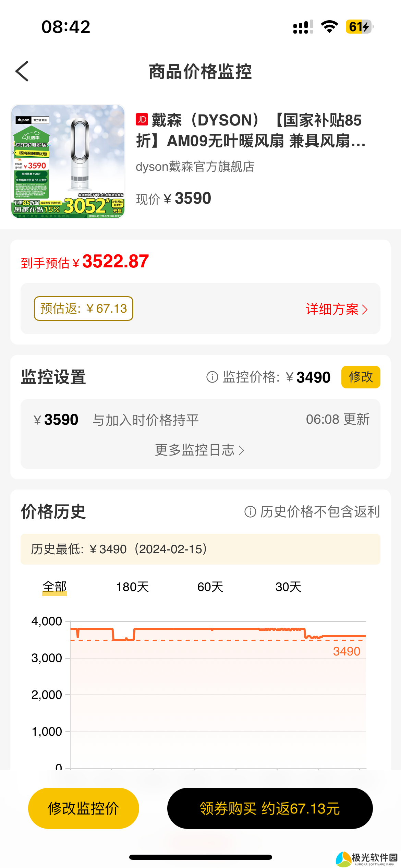Screen dimensions: 401x868
Task: Tap the JD logo badge
Action: point(142,120)
